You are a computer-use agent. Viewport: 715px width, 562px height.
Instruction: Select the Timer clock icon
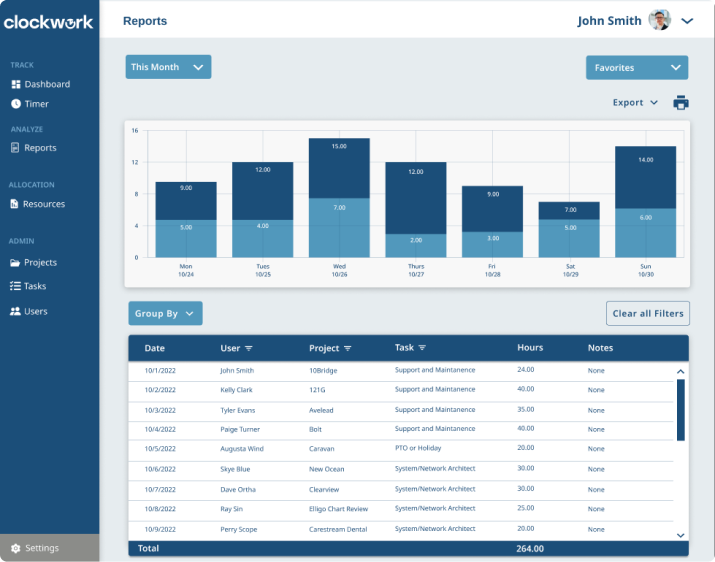16,104
